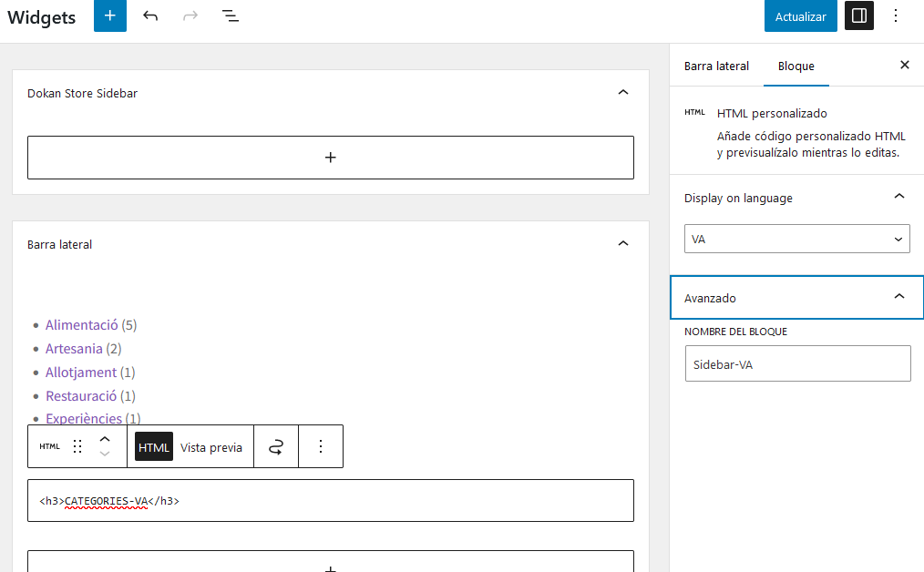Switch to HTML editing mode
The image size is (924, 572).
click(x=154, y=446)
